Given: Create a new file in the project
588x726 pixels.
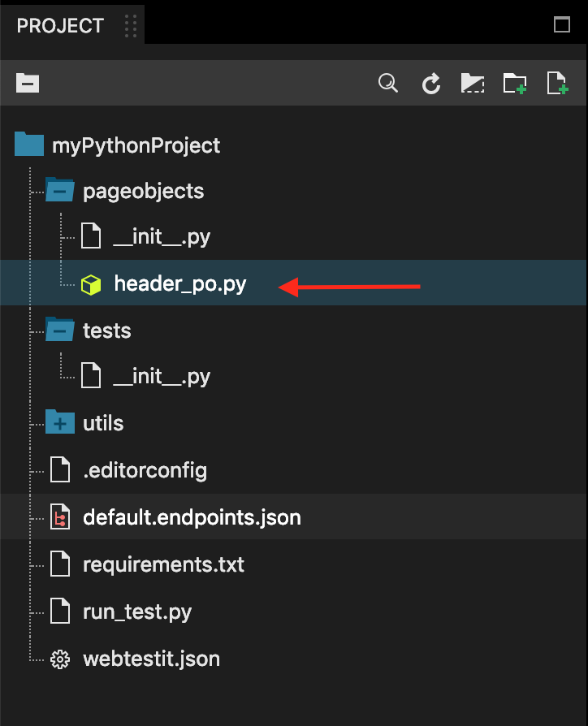Looking at the screenshot, I should (557, 84).
